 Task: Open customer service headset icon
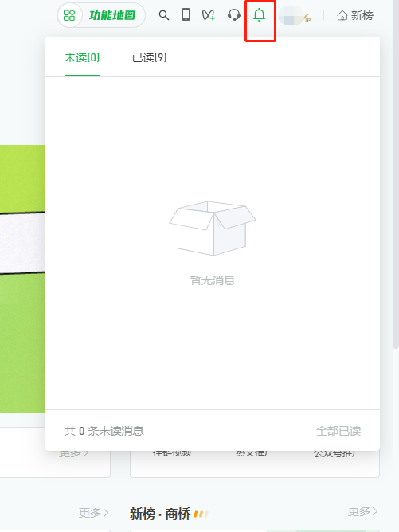tap(234, 15)
